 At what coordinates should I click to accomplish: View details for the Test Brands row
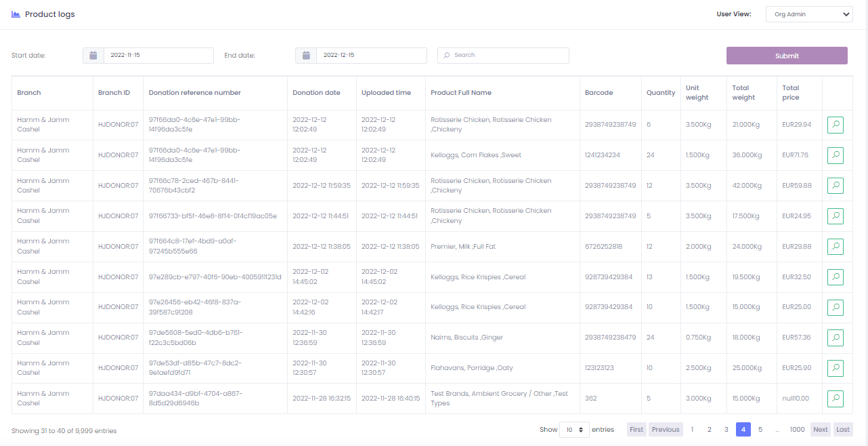(836, 399)
